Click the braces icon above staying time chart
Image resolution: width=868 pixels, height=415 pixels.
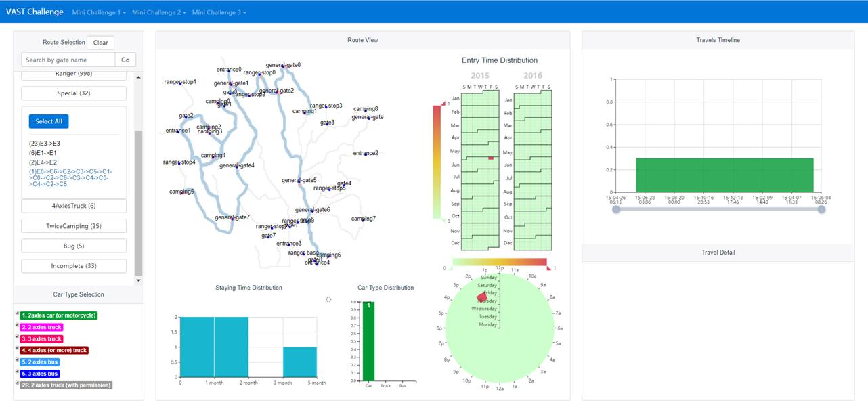coord(328,299)
